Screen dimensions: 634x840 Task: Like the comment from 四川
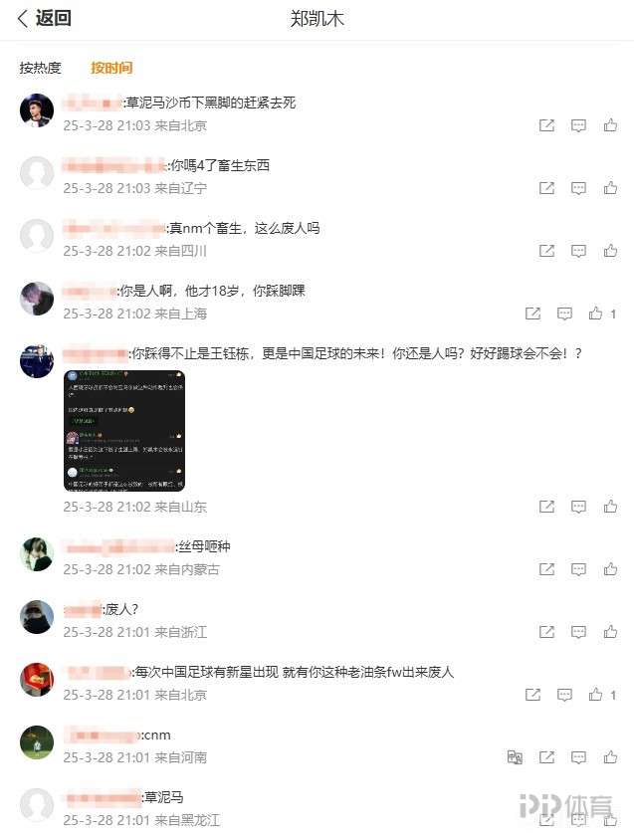pyautogui.click(x=610, y=251)
